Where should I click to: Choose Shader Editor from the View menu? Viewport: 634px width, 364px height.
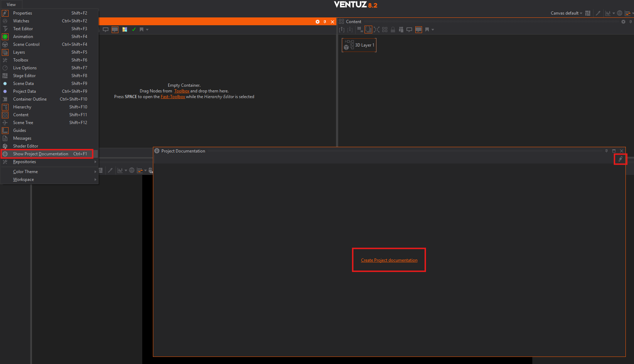click(x=26, y=146)
